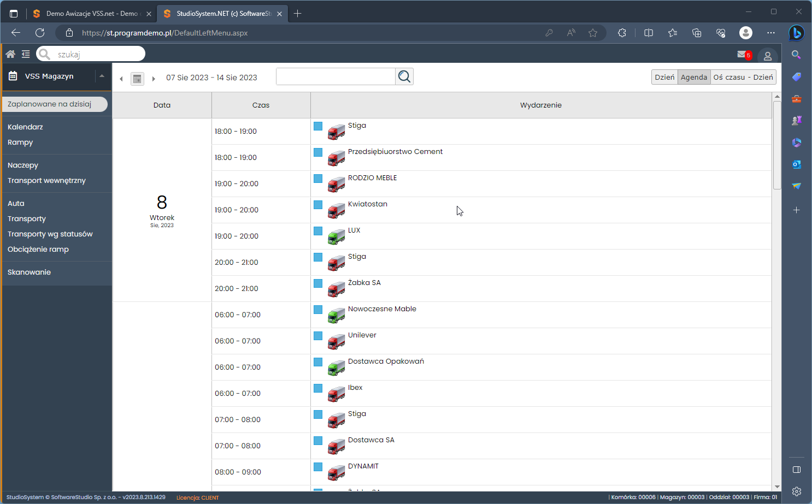The image size is (812, 504).
Task: Check the blue square beside Żabka SA
Action: (318, 283)
